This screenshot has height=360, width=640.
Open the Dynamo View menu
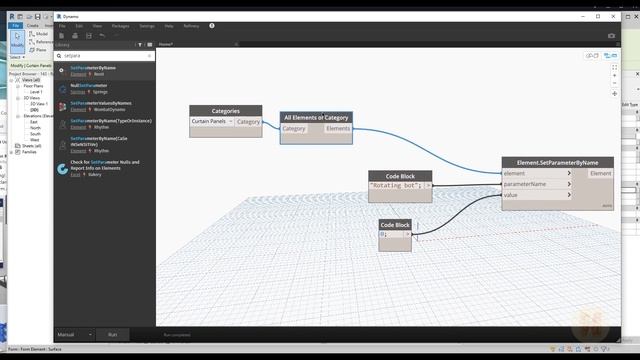click(x=97, y=26)
